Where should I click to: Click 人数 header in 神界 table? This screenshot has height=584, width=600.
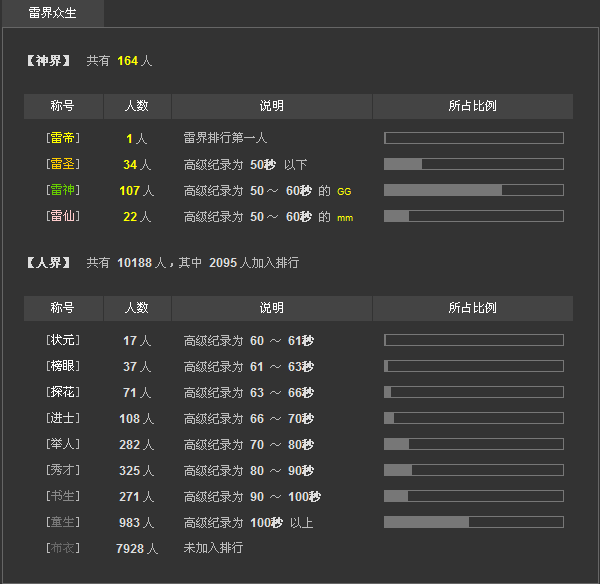tap(137, 106)
